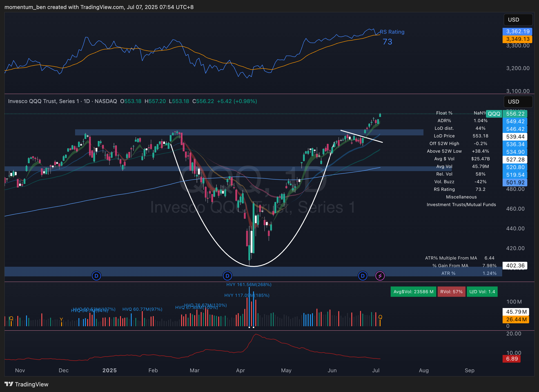Click the dividend D icon near late March

click(227, 276)
